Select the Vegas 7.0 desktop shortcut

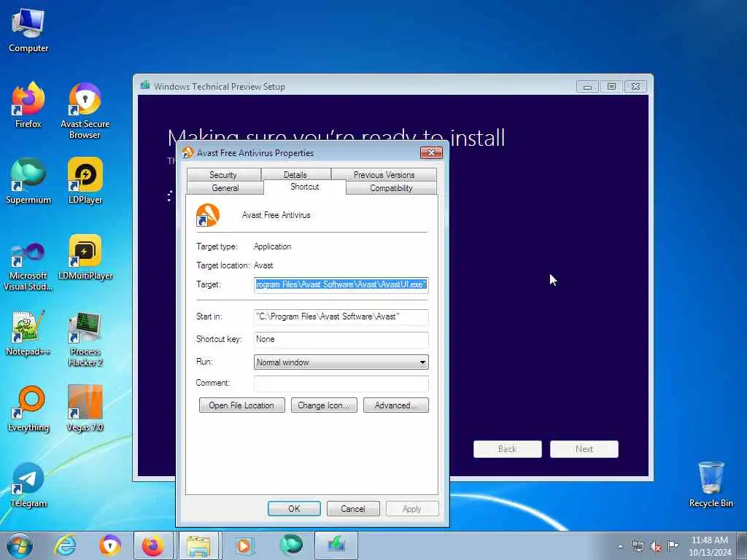[85, 408]
